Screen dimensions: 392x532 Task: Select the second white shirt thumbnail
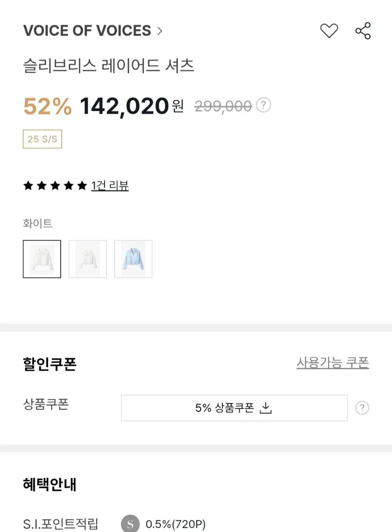pos(88,259)
